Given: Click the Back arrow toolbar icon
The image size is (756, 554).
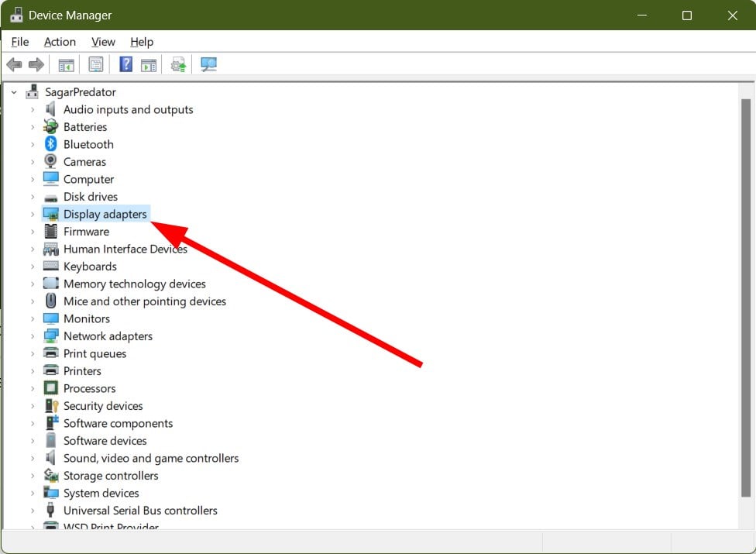Looking at the screenshot, I should (x=15, y=64).
